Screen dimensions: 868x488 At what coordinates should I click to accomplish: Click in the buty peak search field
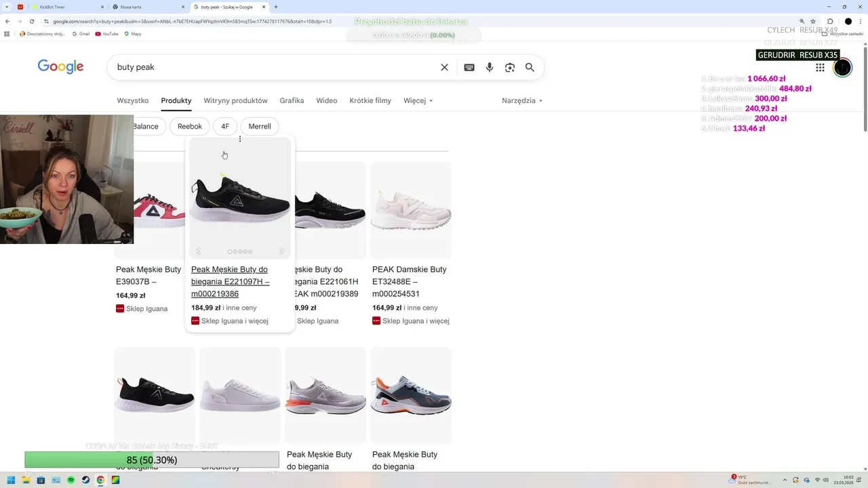[x=275, y=67]
